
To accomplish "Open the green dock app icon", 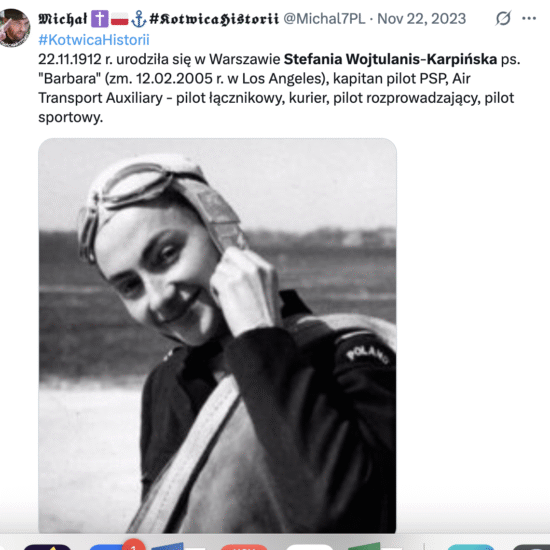I will [x=365, y=546].
